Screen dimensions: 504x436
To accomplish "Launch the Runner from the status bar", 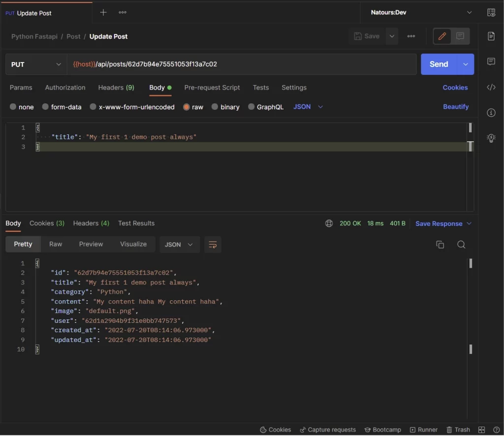I will [424, 429].
